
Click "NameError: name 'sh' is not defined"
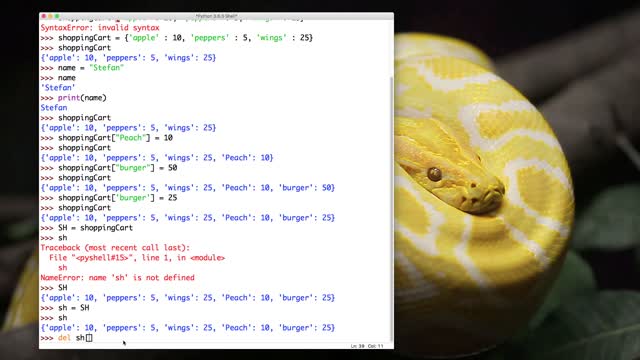click(118, 278)
